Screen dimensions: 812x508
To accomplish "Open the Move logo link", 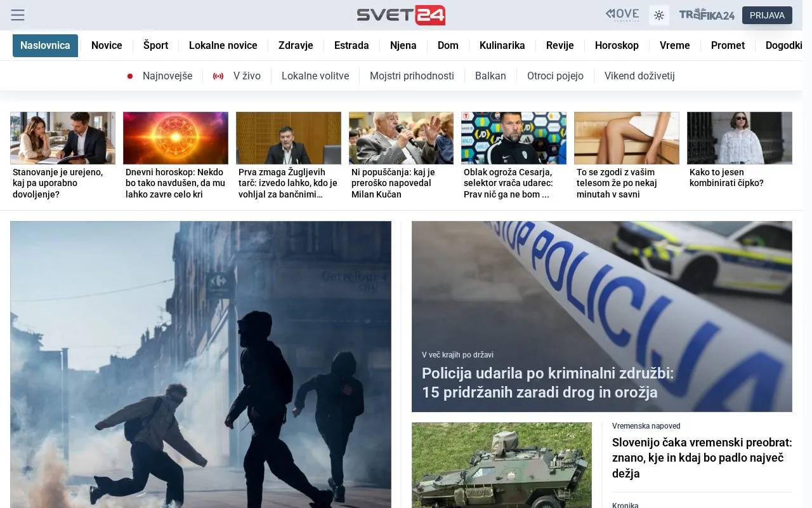I will (x=622, y=15).
